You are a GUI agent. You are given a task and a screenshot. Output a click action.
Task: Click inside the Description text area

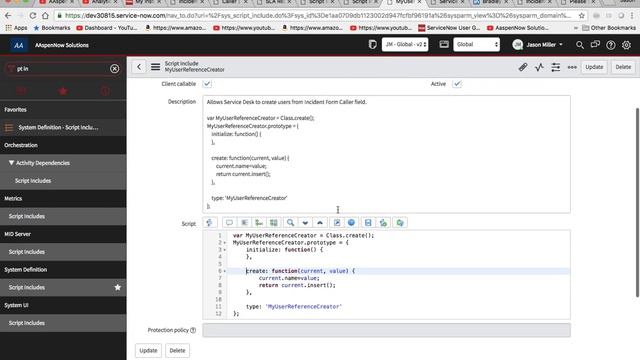coord(386,154)
